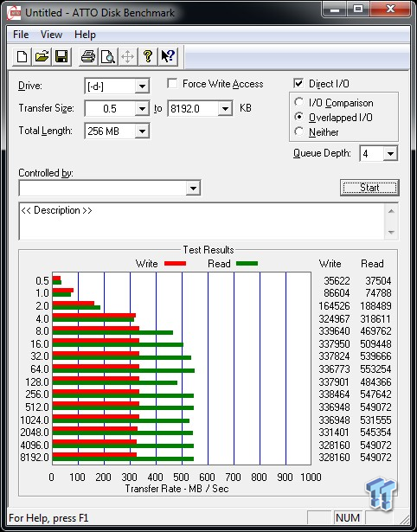Screen dimensions: 417x532
Task: Click the Read value 553254
Action: pos(376,369)
